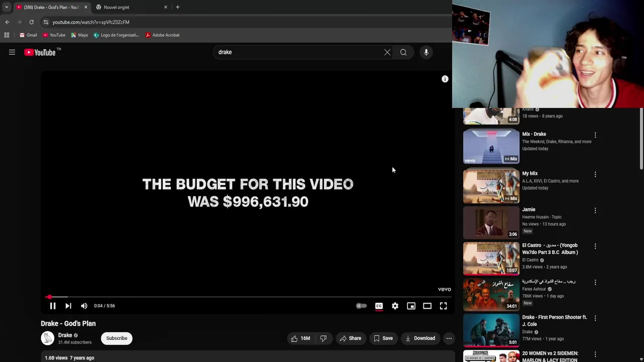Click the sidebar scrollbar
Screen dimensions: 644x362
pos(641,139)
